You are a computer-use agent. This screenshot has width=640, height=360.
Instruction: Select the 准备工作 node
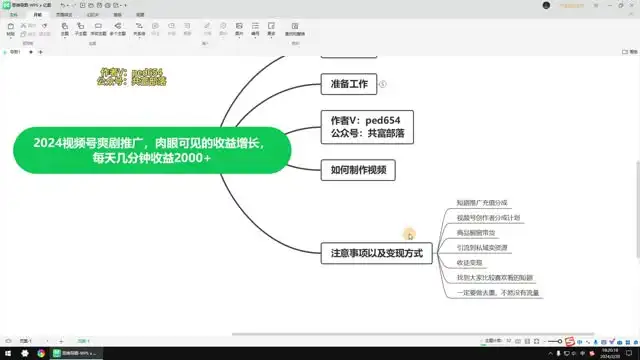point(349,84)
